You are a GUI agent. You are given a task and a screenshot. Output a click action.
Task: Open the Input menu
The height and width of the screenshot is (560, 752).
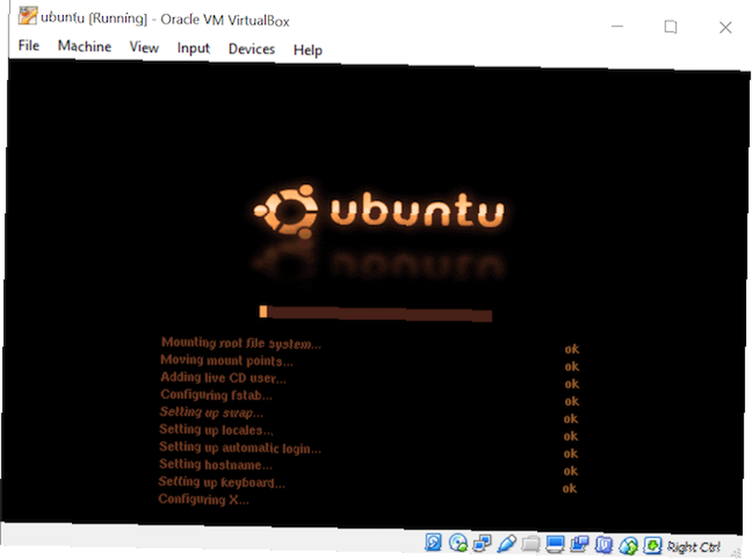[193, 48]
